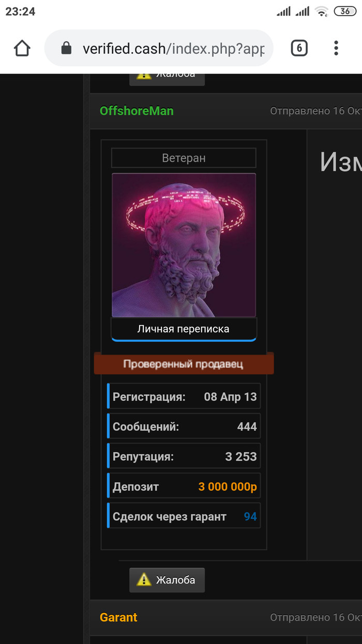Screen dimensions: 362x644
Task: Click the Проверенный продавец badge
Action: tap(184, 363)
